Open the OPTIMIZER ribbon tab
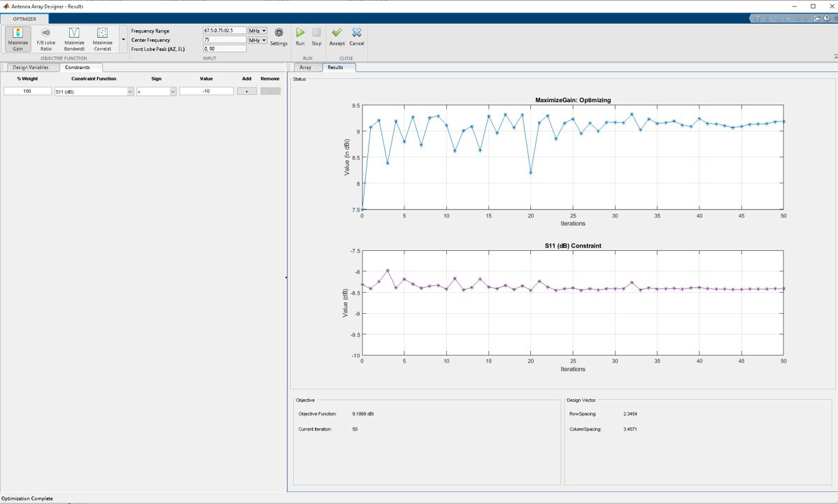 (x=25, y=19)
